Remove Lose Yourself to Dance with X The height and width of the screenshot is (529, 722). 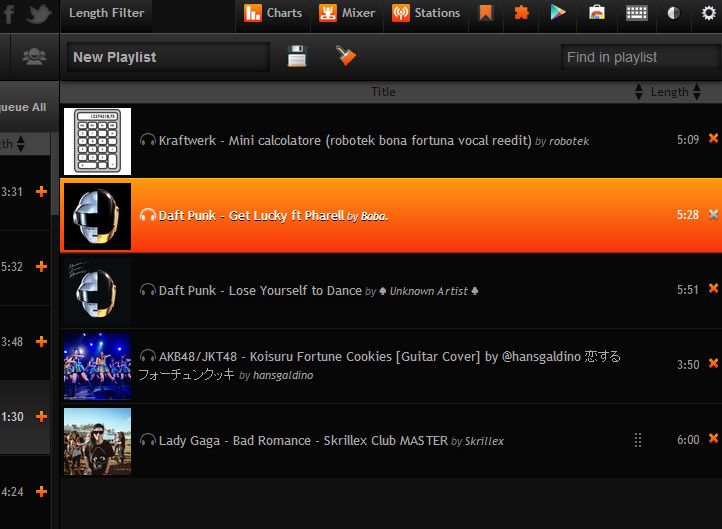click(x=713, y=288)
